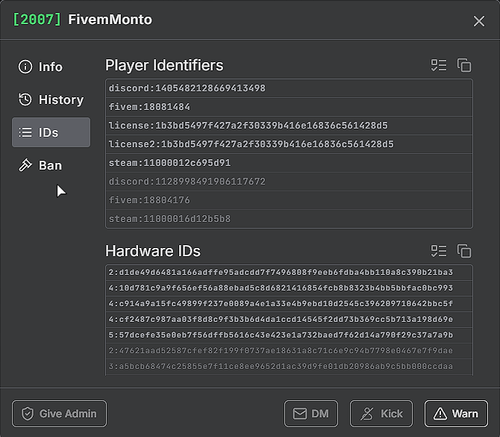
Task: Select hardware ID starting 4:10d781c9
Action: pyautogui.click(x=289, y=288)
